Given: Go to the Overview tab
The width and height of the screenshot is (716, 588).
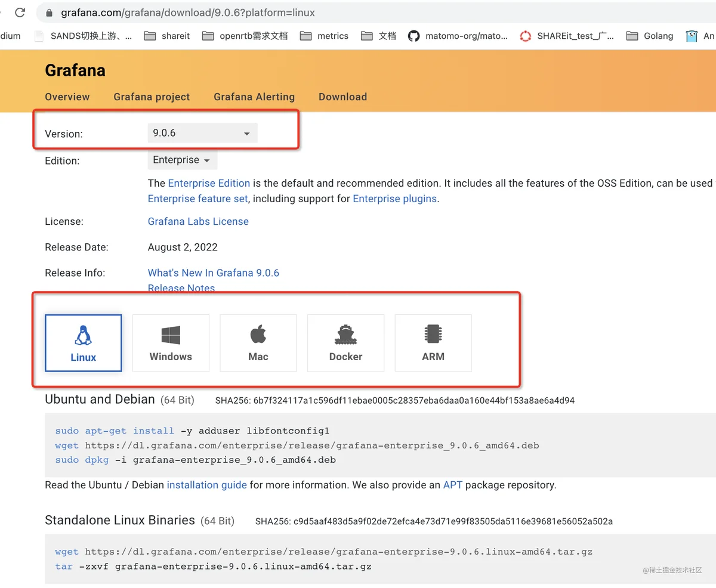Looking at the screenshot, I should pos(67,97).
